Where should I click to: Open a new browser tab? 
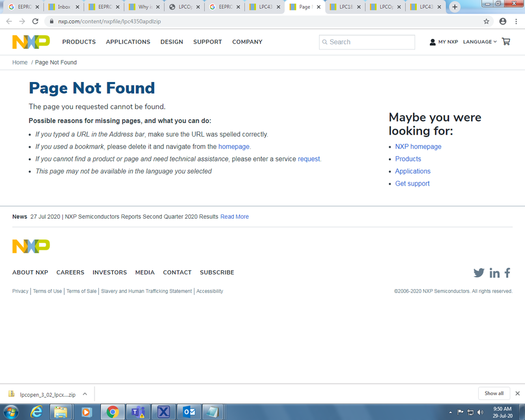455,7
